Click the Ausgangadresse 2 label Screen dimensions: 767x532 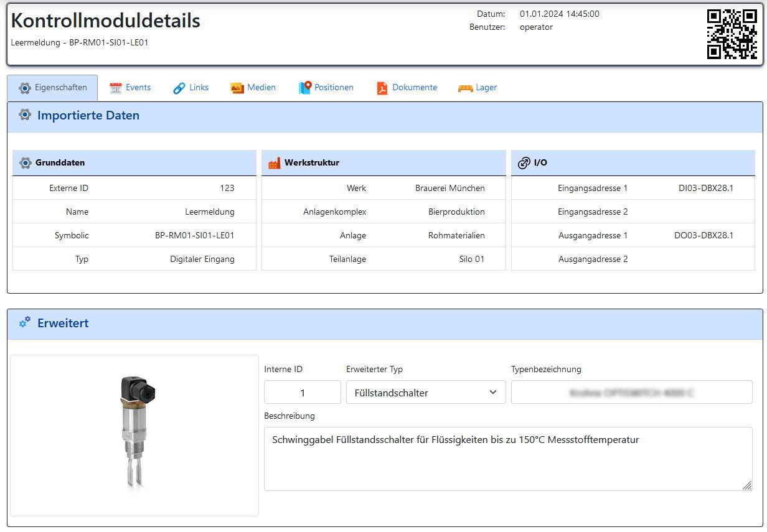[x=593, y=259]
